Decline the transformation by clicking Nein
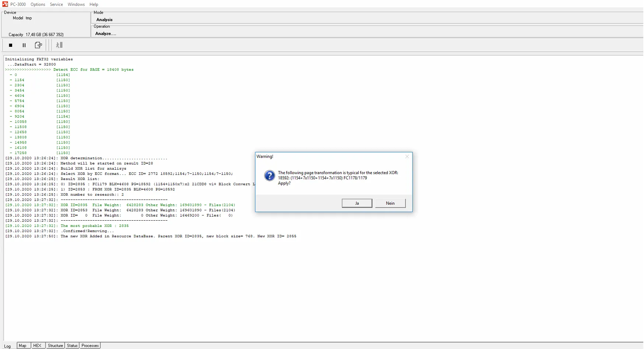Viewport: 644px width, 349px height. click(x=390, y=203)
